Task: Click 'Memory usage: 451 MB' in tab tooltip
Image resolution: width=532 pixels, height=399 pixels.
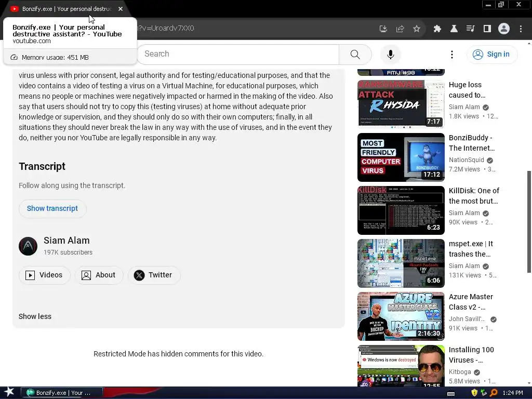Action: click(x=55, y=57)
